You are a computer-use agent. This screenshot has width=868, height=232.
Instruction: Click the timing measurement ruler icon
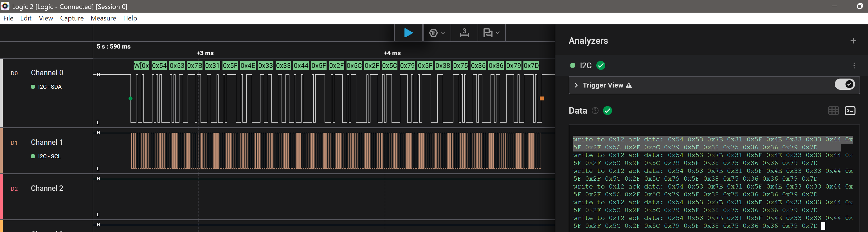click(464, 33)
